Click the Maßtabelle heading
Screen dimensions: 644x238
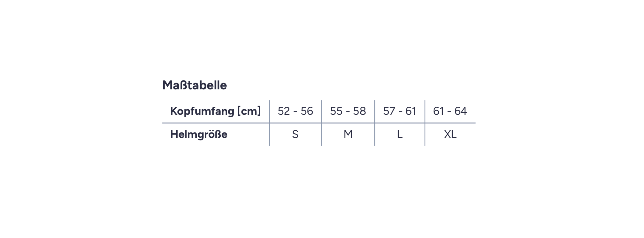click(194, 85)
